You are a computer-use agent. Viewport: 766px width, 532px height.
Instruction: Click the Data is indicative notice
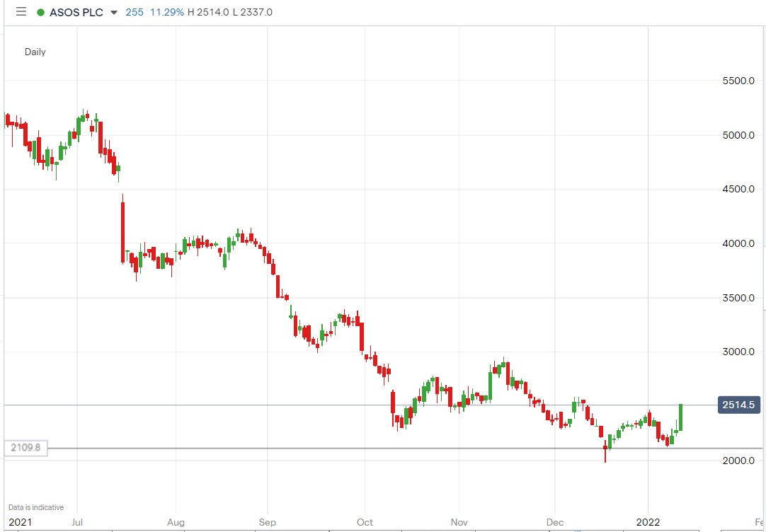[35, 507]
